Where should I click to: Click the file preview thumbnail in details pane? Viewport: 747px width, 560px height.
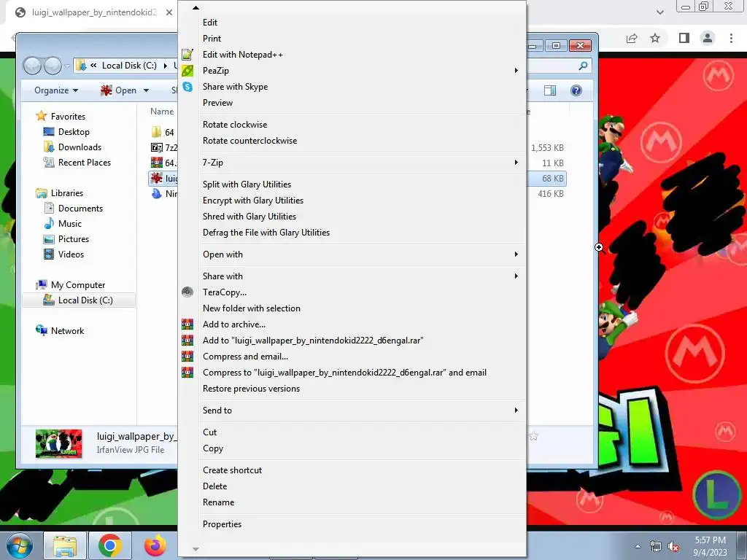(58, 444)
